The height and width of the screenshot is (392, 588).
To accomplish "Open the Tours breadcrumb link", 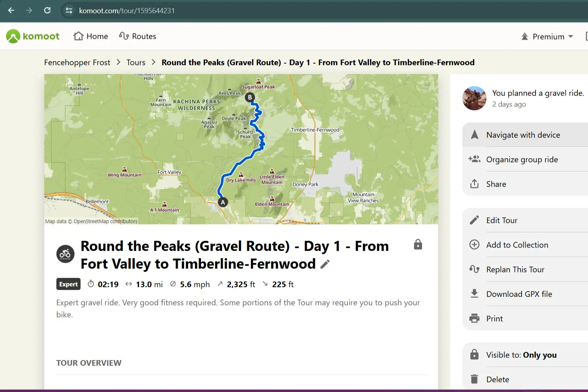I will point(135,62).
